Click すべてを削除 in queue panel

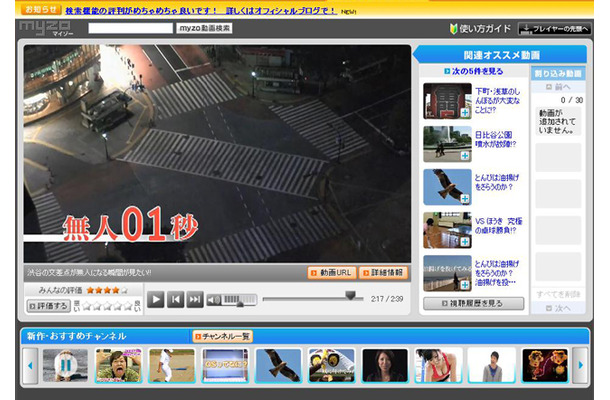pyautogui.click(x=558, y=295)
